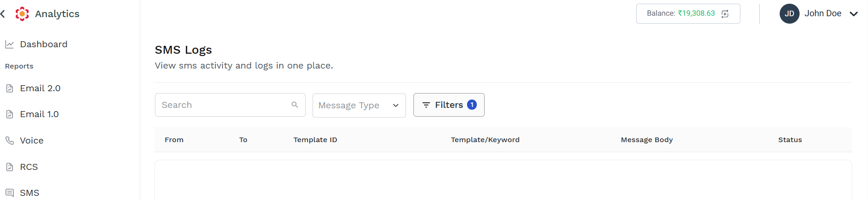
Task: Expand the John Doe account menu
Action: pyautogui.click(x=854, y=14)
